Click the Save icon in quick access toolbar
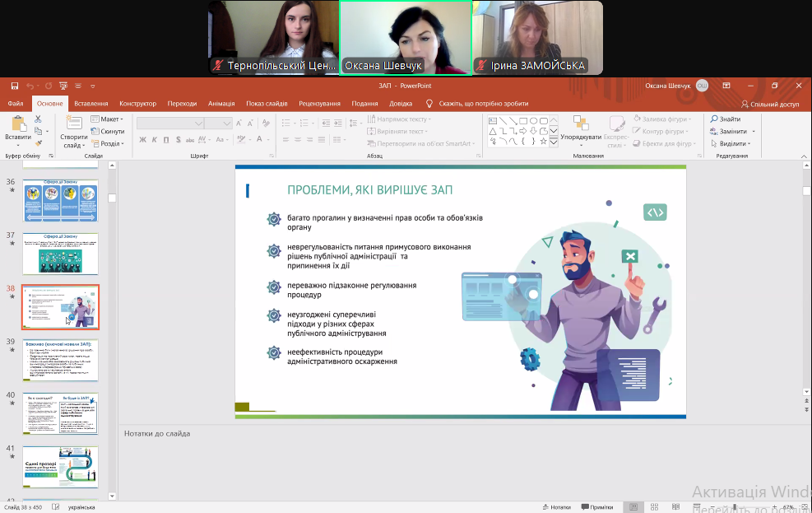The height and width of the screenshot is (513, 812). [x=13, y=86]
